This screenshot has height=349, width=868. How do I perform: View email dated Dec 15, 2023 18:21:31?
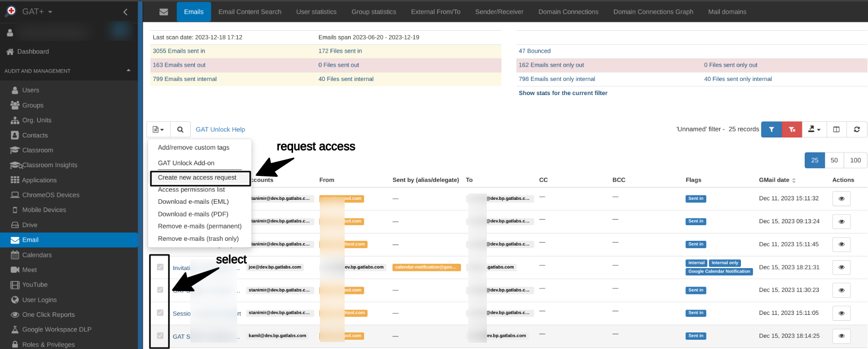point(841,268)
